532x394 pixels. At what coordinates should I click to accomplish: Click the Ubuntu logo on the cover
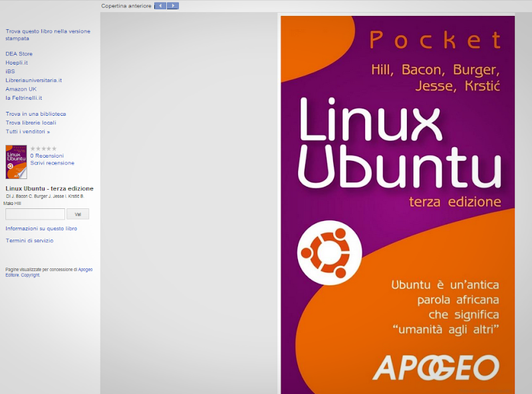(329, 252)
